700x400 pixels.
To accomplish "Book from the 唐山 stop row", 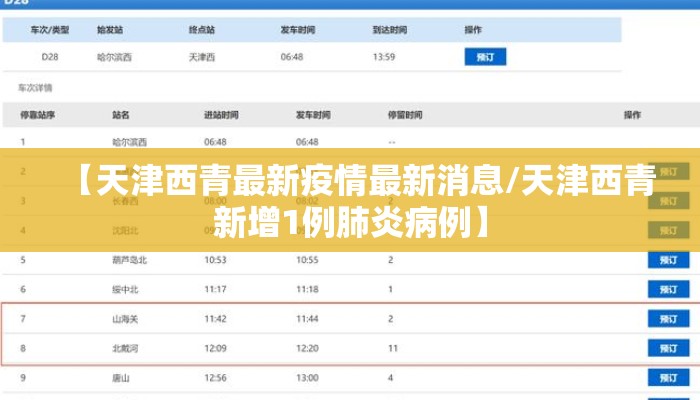I will pos(668,378).
